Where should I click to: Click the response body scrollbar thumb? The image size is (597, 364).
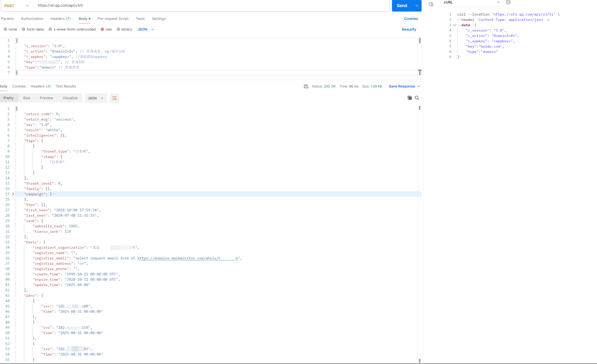tap(419, 108)
